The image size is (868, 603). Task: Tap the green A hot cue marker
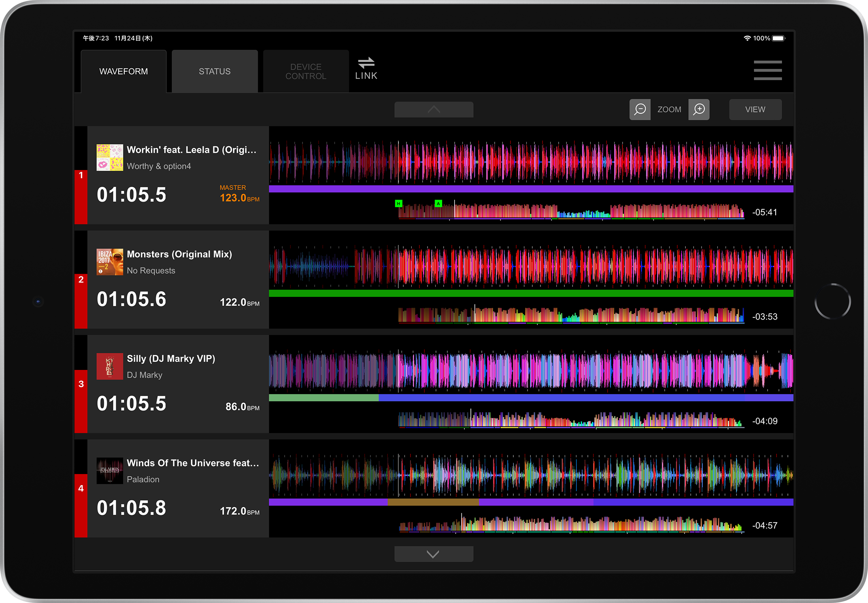pyautogui.click(x=438, y=204)
